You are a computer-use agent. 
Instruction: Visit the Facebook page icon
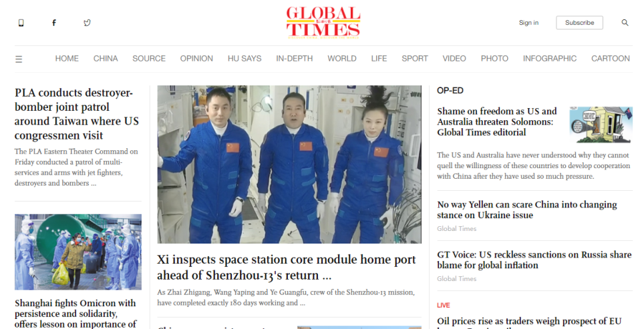click(54, 23)
